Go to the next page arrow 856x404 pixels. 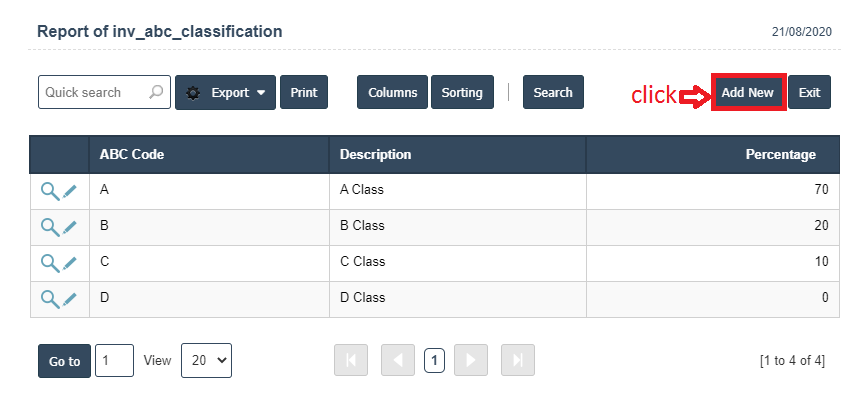(x=471, y=360)
